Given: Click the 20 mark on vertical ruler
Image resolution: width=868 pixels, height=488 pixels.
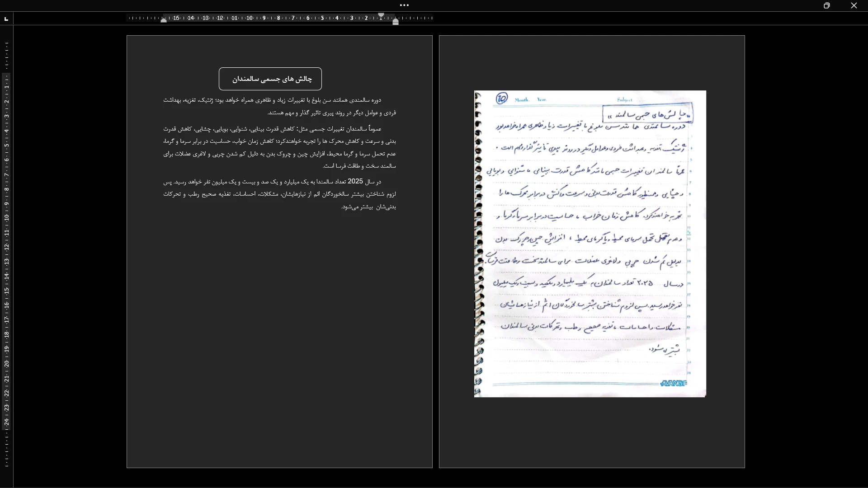Looking at the screenshot, I should pos(6,364).
